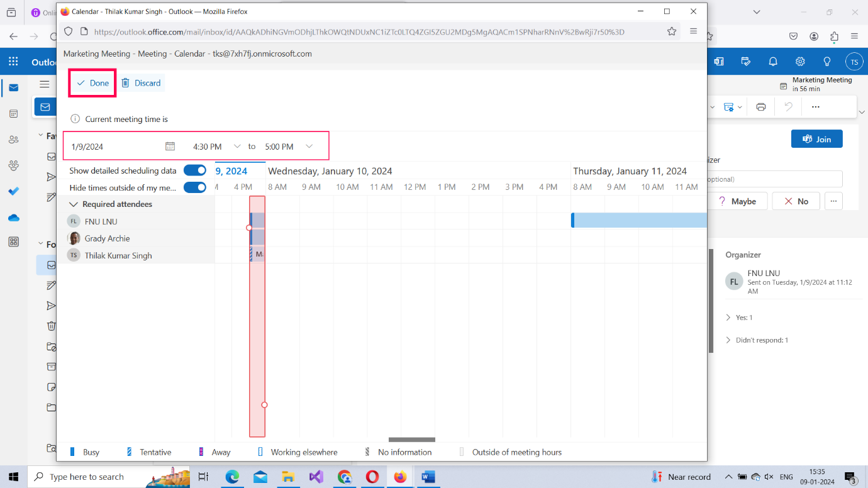Viewport: 868px width, 488px height.
Task: Collapse the Required attendees list
Action: coord(74,204)
